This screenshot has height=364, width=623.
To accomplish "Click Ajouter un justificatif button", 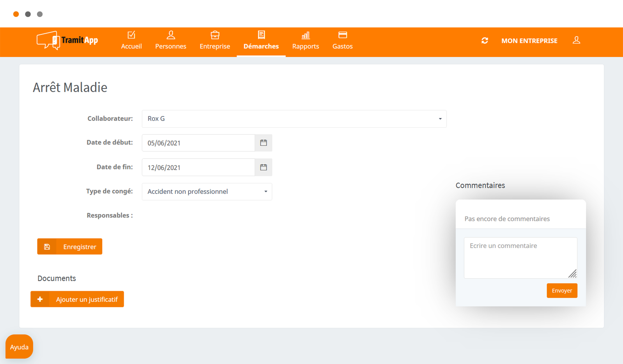I will tap(77, 299).
